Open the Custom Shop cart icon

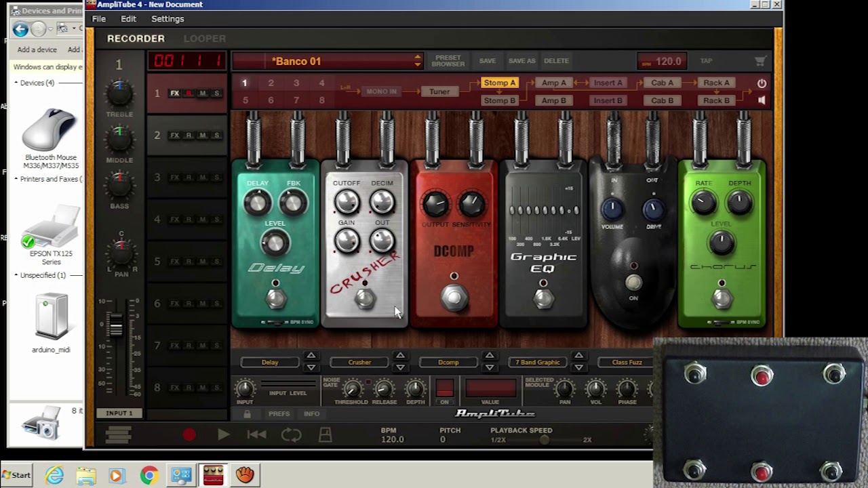[x=760, y=61]
